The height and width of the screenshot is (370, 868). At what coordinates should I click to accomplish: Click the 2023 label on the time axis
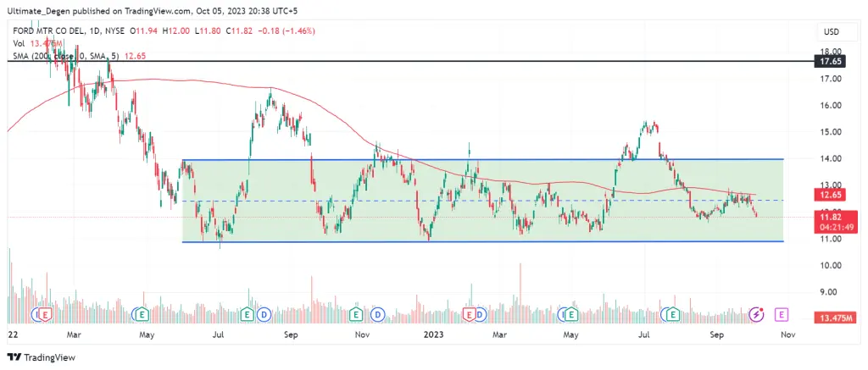tap(433, 334)
